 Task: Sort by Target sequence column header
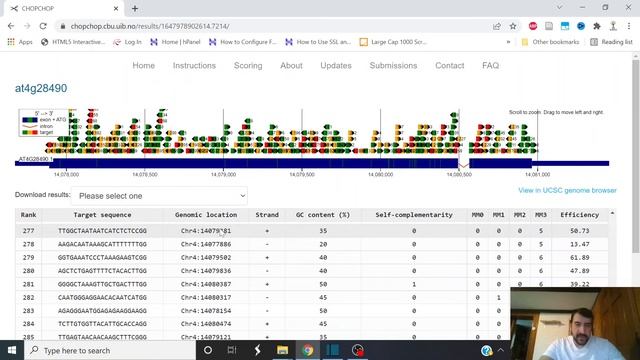tap(102, 215)
